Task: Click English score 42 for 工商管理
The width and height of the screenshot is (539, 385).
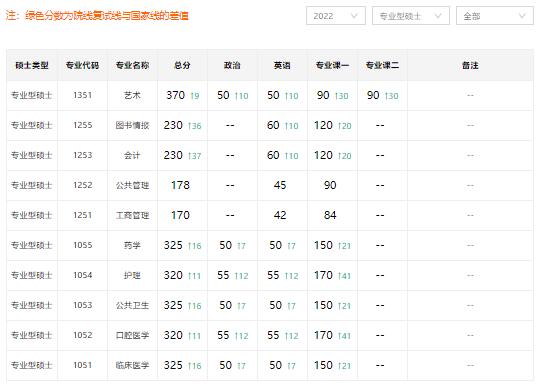Action: coord(280,215)
